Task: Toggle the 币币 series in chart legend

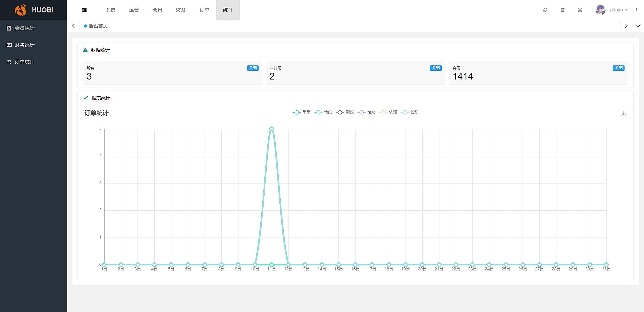Action: click(302, 112)
